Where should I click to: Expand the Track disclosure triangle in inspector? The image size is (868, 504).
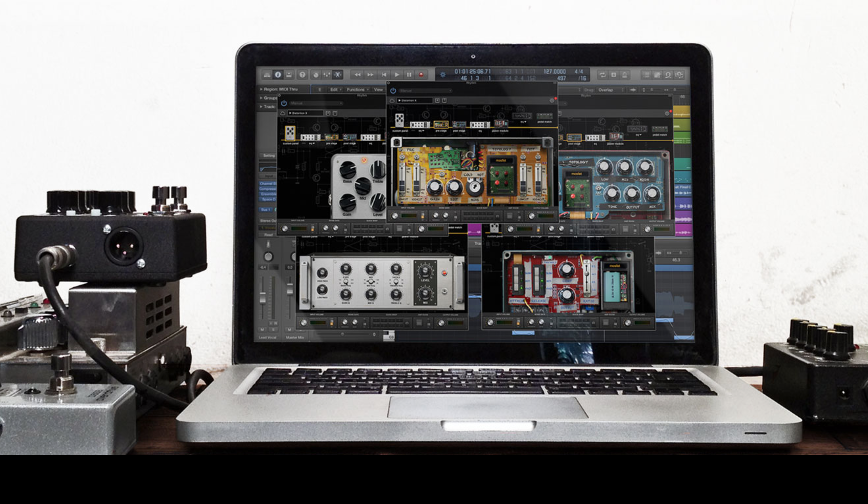point(261,107)
